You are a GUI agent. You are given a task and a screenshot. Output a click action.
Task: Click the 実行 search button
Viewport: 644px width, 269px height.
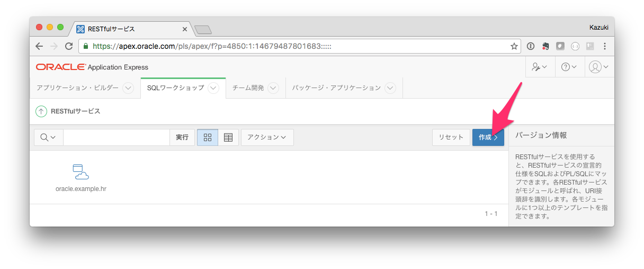point(182,137)
